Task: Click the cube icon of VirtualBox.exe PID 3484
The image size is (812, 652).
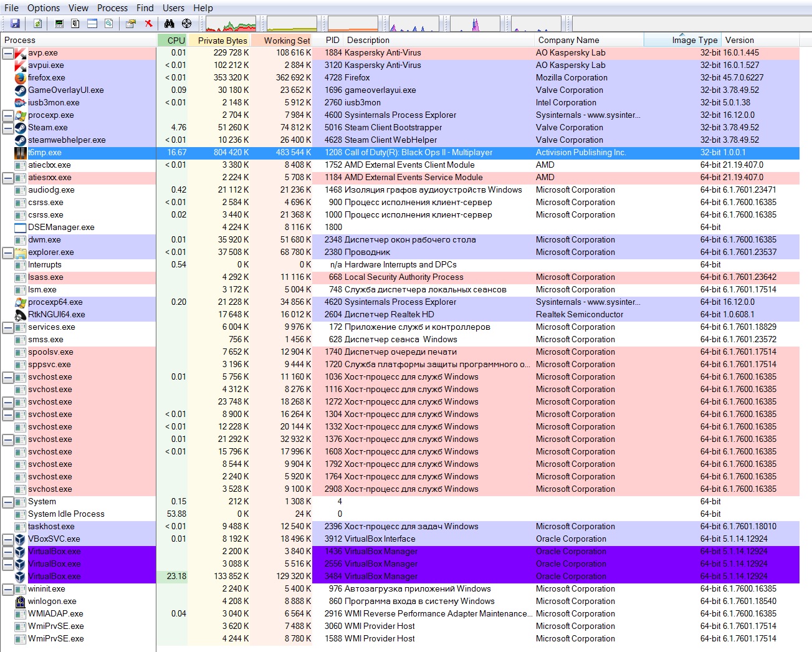Action: click(x=20, y=577)
